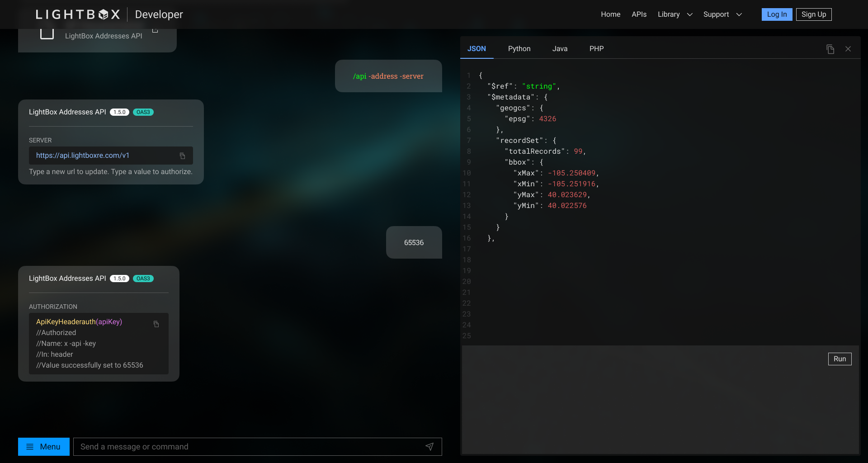Copy the server URL via its copy icon
The height and width of the screenshot is (463, 868).
[182, 156]
